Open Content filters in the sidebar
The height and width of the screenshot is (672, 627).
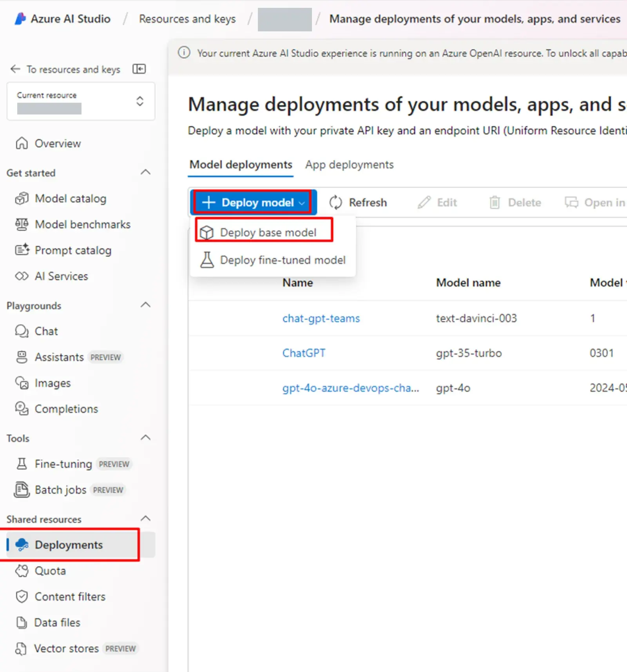(x=70, y=596)
